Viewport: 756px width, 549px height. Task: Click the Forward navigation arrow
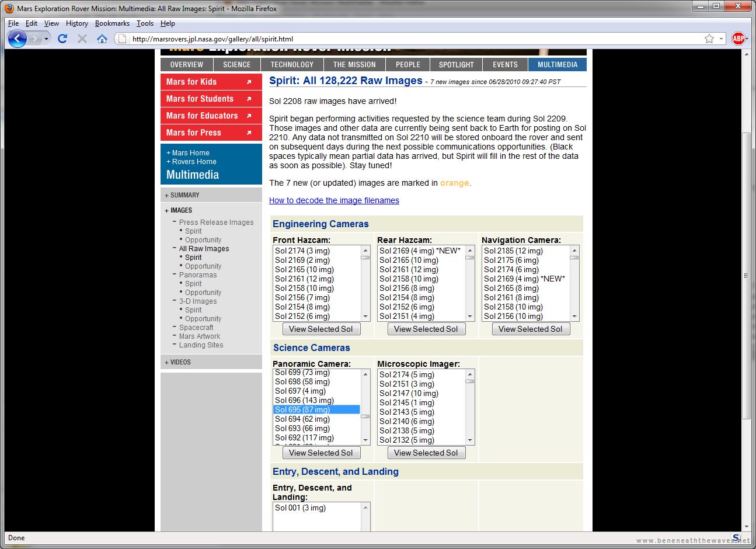[35, 39]
